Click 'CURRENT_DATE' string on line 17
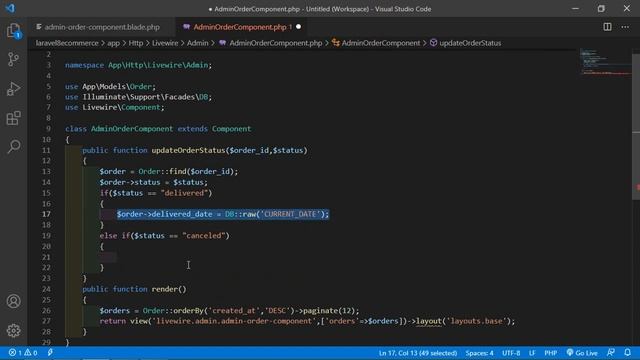The width and height of the screenshot is (640, 360). point(290,214)
